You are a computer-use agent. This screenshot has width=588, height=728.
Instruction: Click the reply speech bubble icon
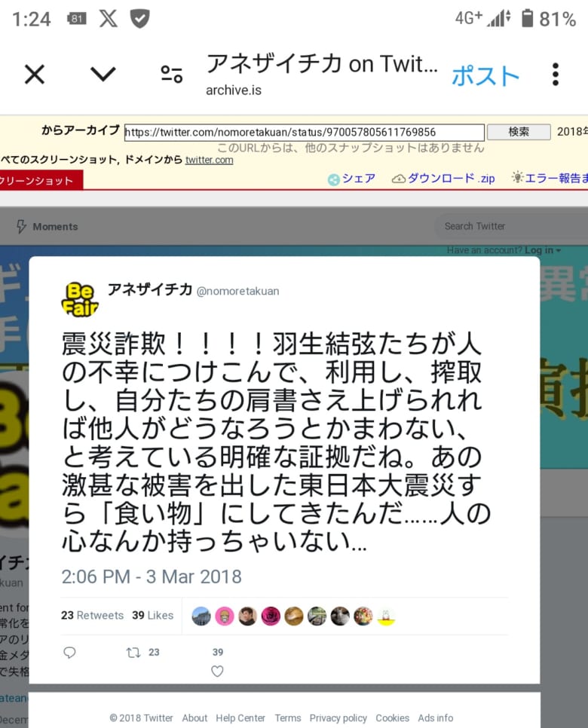pyautogui.click(x=69, y=653)
